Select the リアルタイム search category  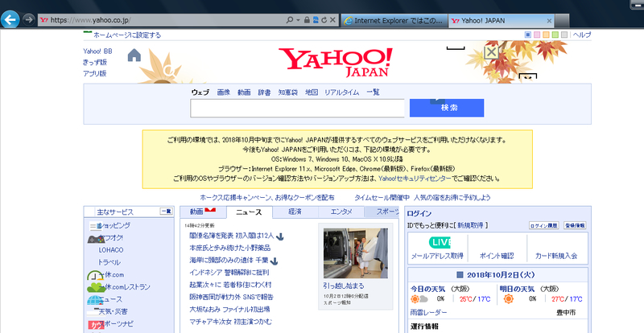point(341,92)
